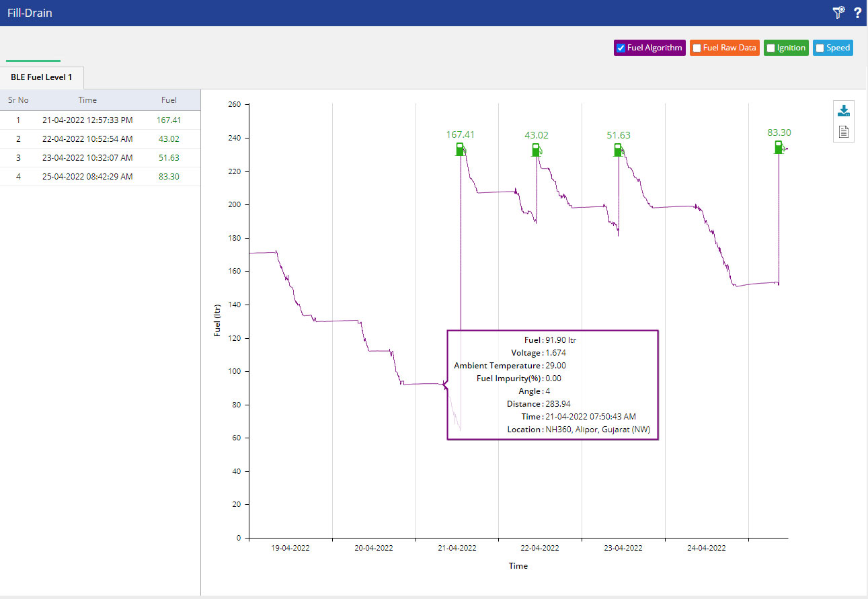Click the 83.30 fuel value in table
The image size is (868, 599).
coord(169,176)
